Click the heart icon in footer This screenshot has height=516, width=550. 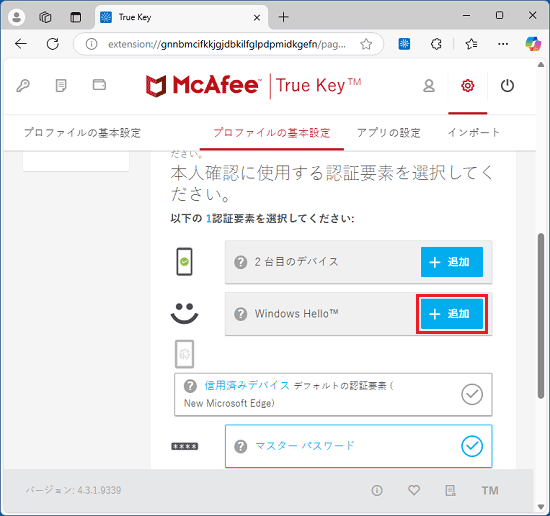[414, 490]
